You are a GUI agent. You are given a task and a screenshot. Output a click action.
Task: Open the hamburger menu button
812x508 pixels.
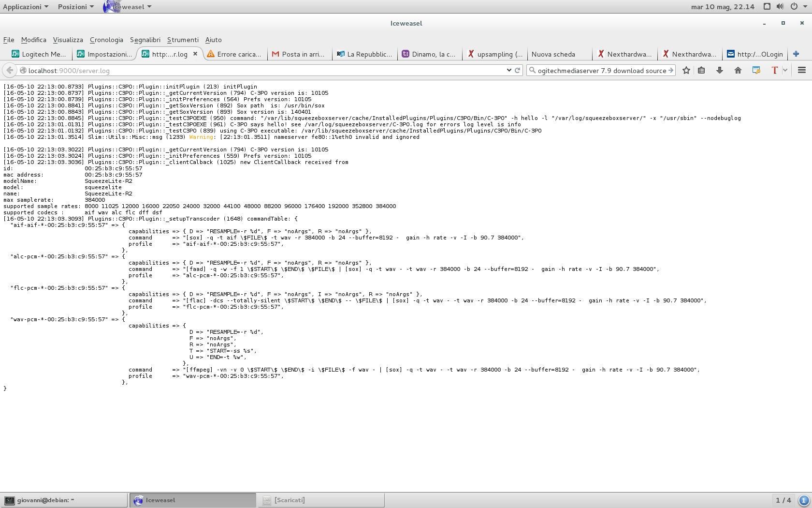point(801,70)
